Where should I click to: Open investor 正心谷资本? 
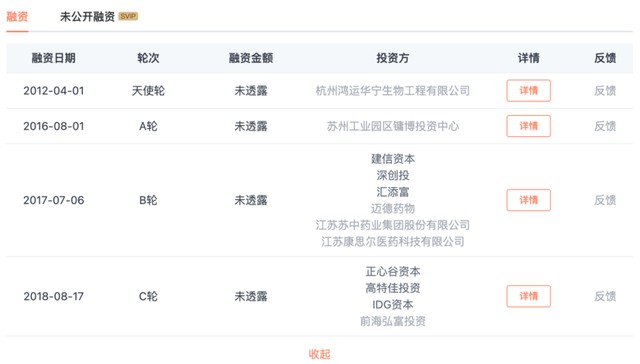(x=393, y=271)
